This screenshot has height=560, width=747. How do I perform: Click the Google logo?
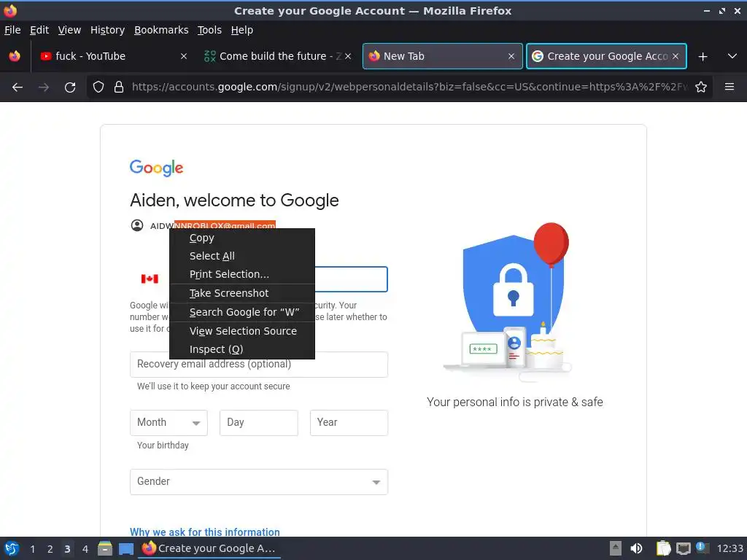156,168
